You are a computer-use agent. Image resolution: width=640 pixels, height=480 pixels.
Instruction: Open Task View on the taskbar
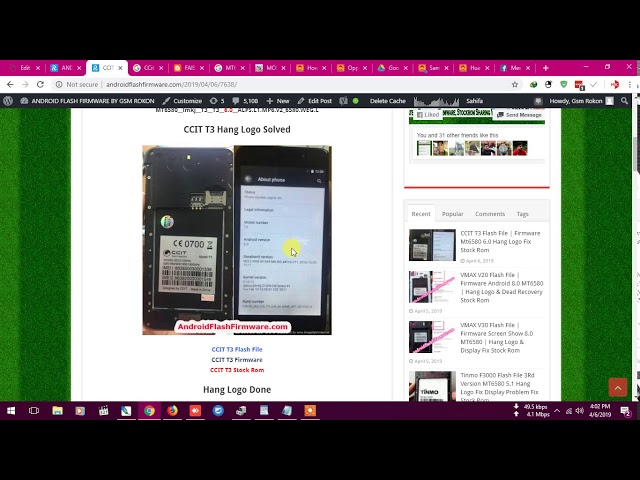tap(34, 411)
